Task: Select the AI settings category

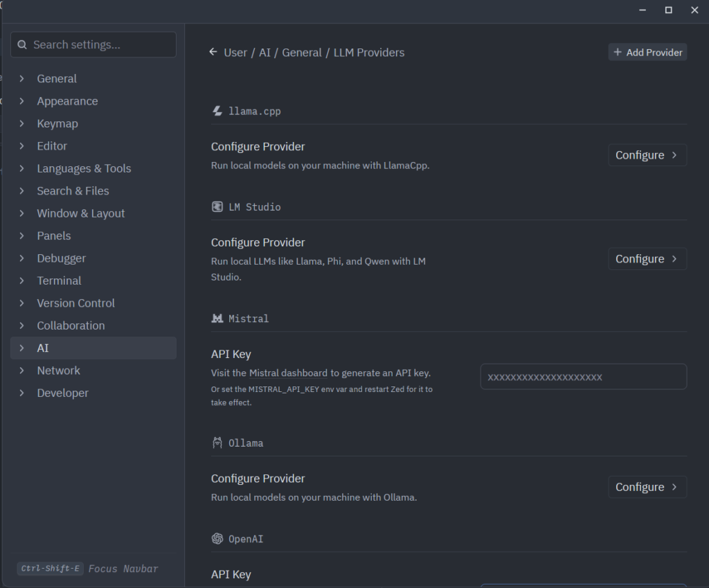Action: (x=93, y=348)
